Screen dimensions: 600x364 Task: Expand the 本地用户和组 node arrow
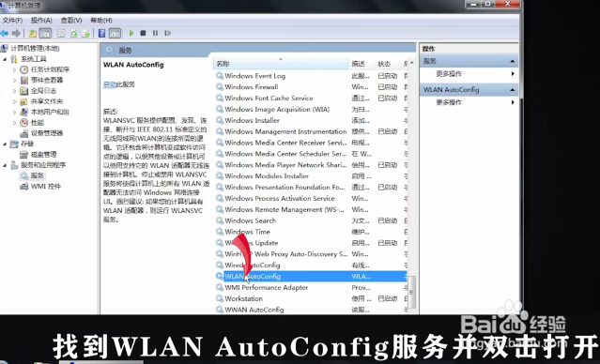tap(15, 112)
